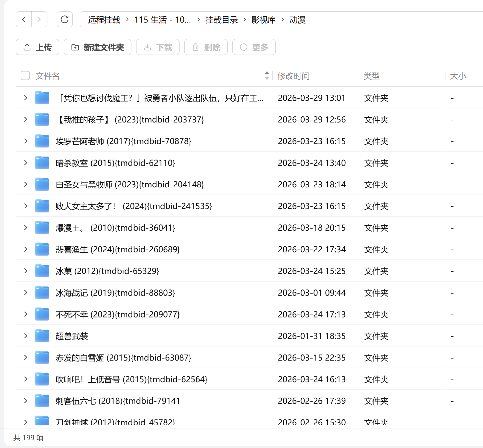Click the folder icon for 赤发的白雪姬
This screenshot has height=448, width=483.
point(42,357)
